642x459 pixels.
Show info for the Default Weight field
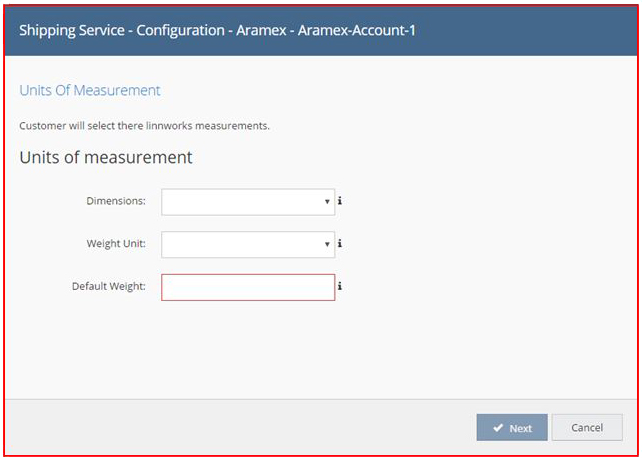pos(339,286)
